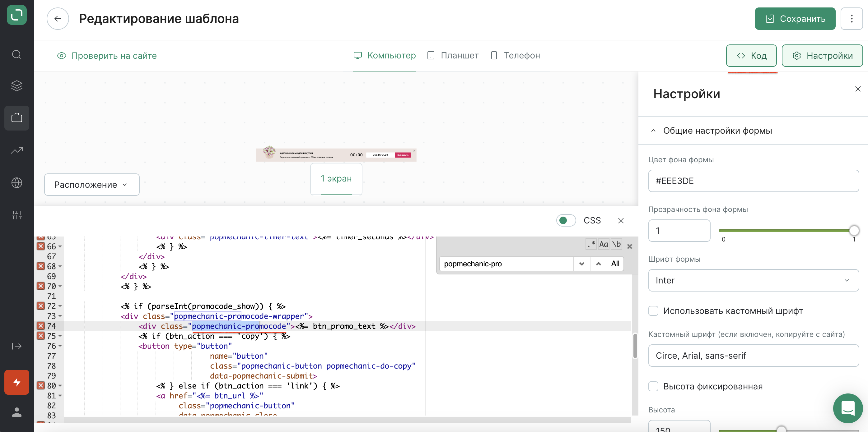The image size is (868, 432).
Task: Click Сохранить button
Action: 795,19
